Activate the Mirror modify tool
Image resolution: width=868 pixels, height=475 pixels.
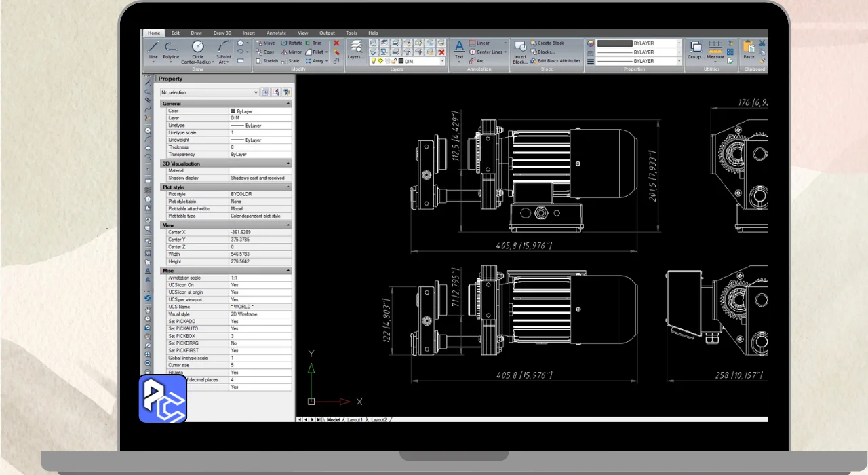tap(291, 52)
